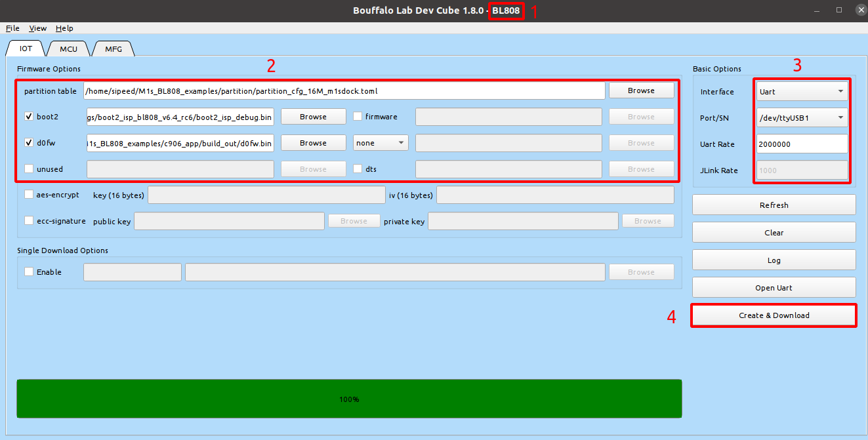Click the green 100% progress bar
This screenshot has height=440, width=868.
(x=349, y=399)
